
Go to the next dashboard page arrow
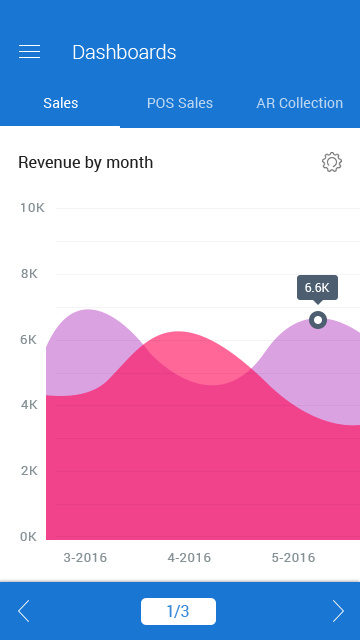click(x=338, y=611)
